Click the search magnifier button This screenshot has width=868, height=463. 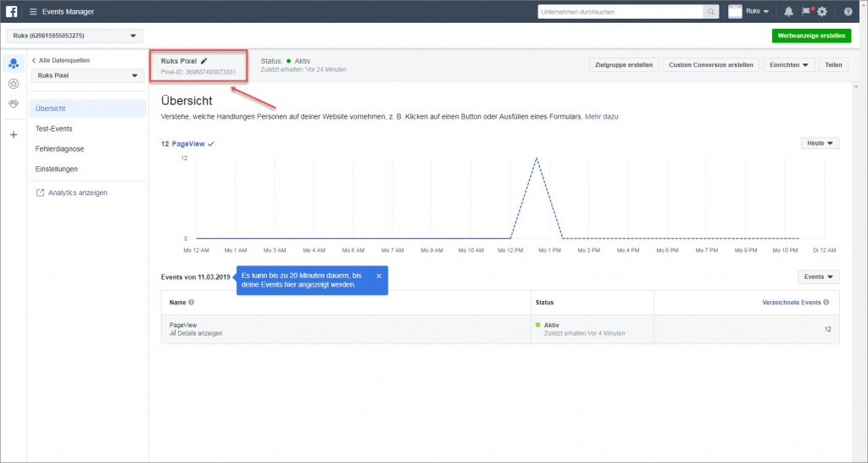[x=711, y=12]
